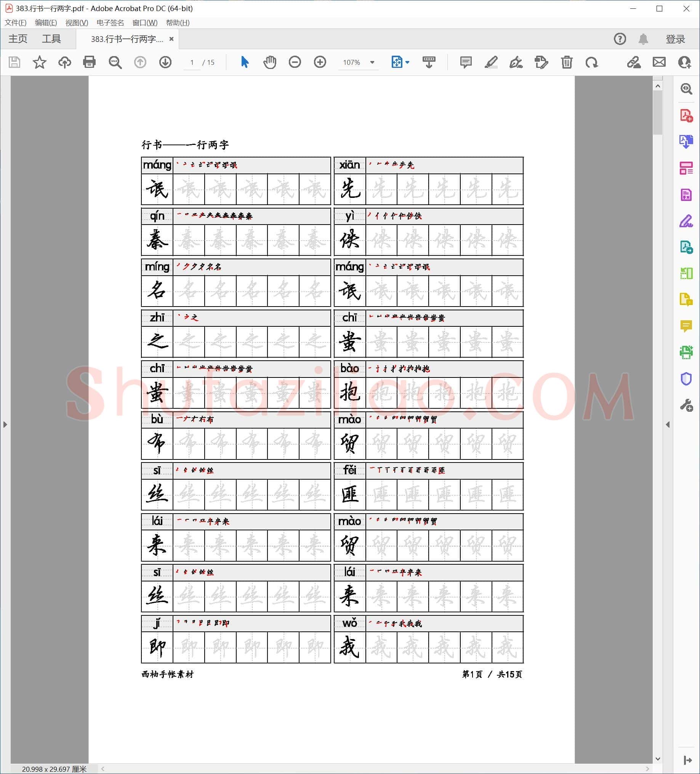The width and height of the screenshot is (700, 774).
Task: Open the help question mark
Action: (620, 39)
